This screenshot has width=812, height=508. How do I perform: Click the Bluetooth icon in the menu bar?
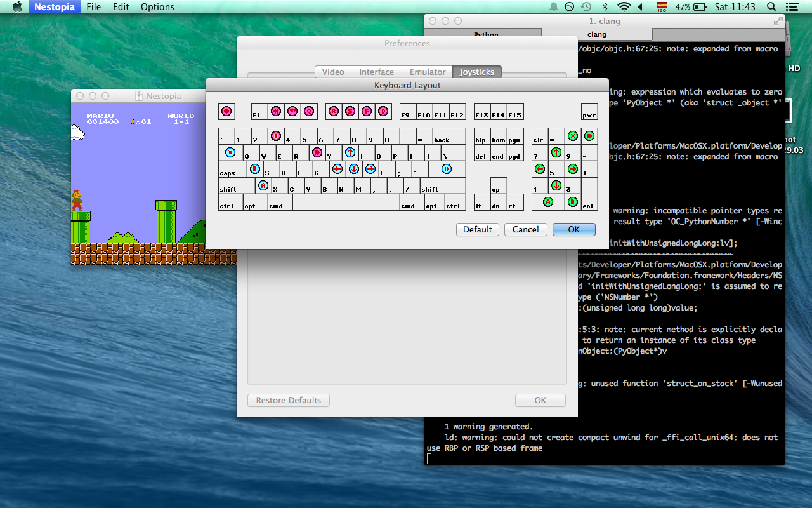[604, 7]
